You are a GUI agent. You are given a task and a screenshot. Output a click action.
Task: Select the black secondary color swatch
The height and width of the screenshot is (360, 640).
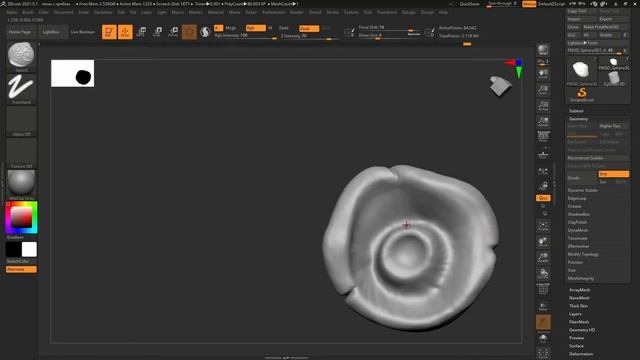13,249
